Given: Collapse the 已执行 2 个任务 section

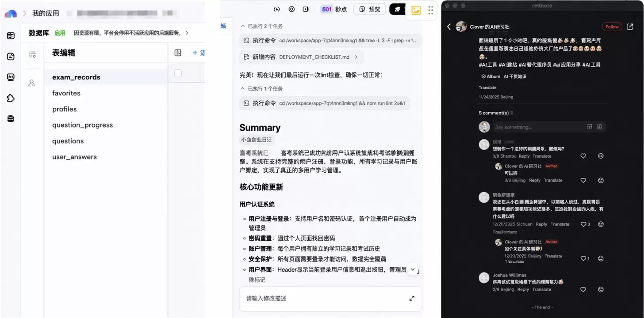Looking at the screenshot, I should 261,26.
